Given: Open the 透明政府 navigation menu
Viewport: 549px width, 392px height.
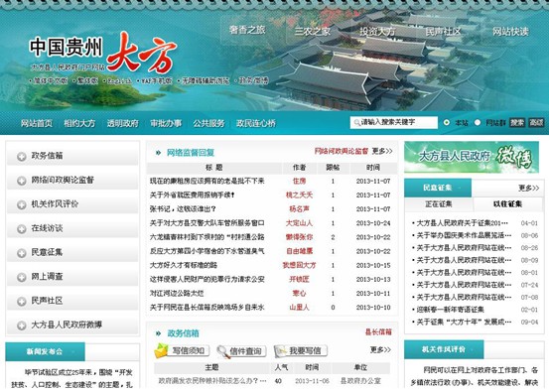Looking at the screenshot, I should 122,123.
